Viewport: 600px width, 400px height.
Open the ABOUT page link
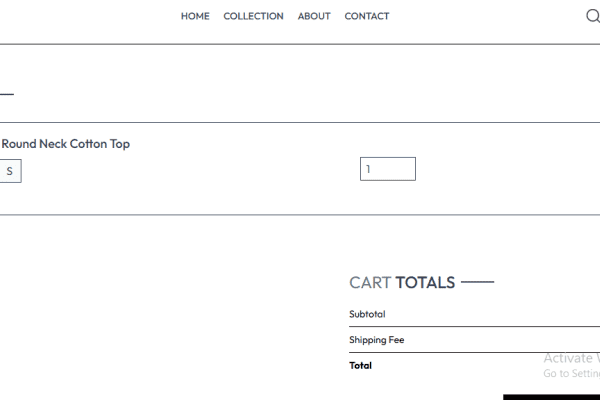314,16
